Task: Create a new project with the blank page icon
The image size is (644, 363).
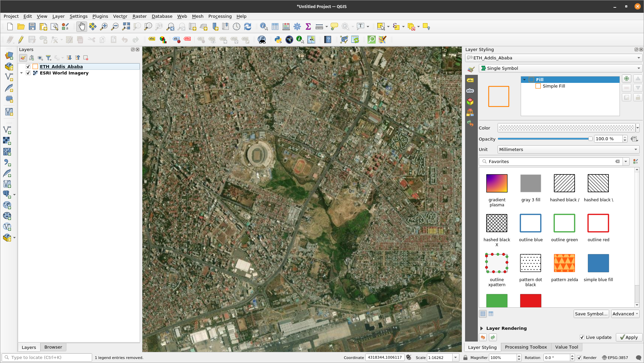Action: (10, 27)
